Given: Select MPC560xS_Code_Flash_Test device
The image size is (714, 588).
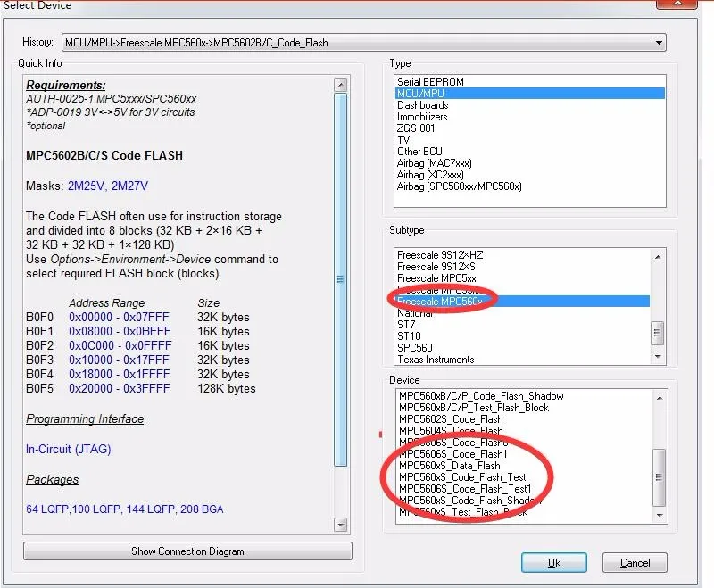Looking at the screenshot, I should pos(525,477).
